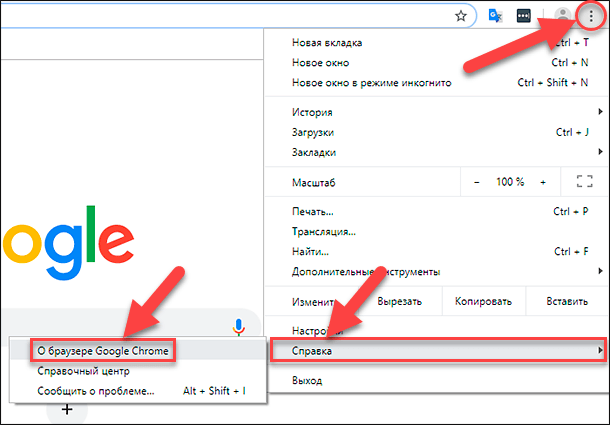This screenshot has width=610, height=425.
Task: Choose Печать... from the menu
Action: 436,211
